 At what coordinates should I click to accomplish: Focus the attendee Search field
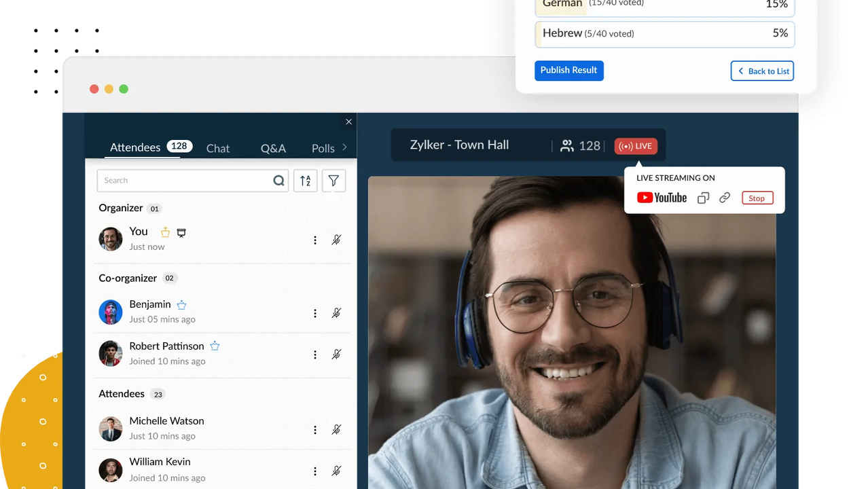coord(193,181)
